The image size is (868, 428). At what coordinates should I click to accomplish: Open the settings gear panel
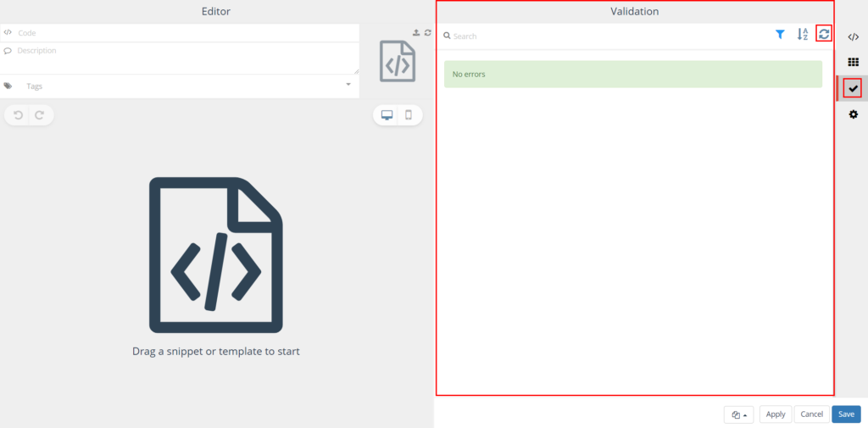[854, 114]
